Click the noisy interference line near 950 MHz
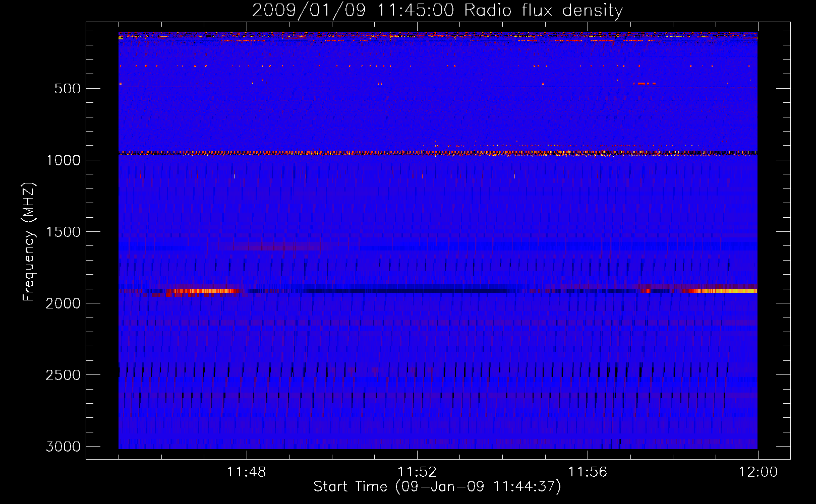The height and width of the screenshot is (504, 816). [438, 153]
